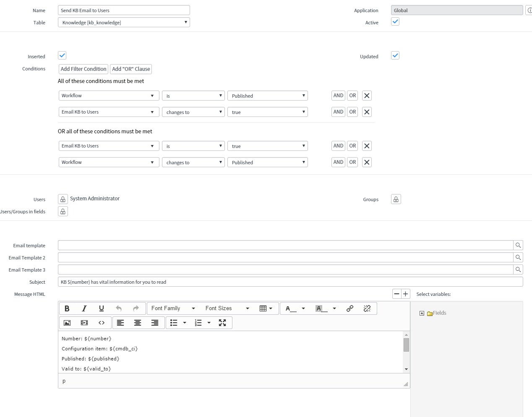This screenshot has height=417, width=532.
Task: Apply text color with the A button
Action: click(291, 308)
